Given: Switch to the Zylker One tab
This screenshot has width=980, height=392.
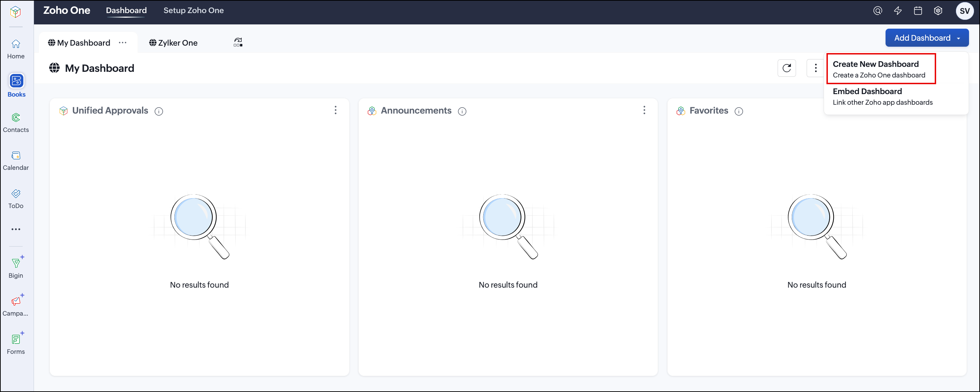Looking at the screenshot, I should tap(173, 42).
